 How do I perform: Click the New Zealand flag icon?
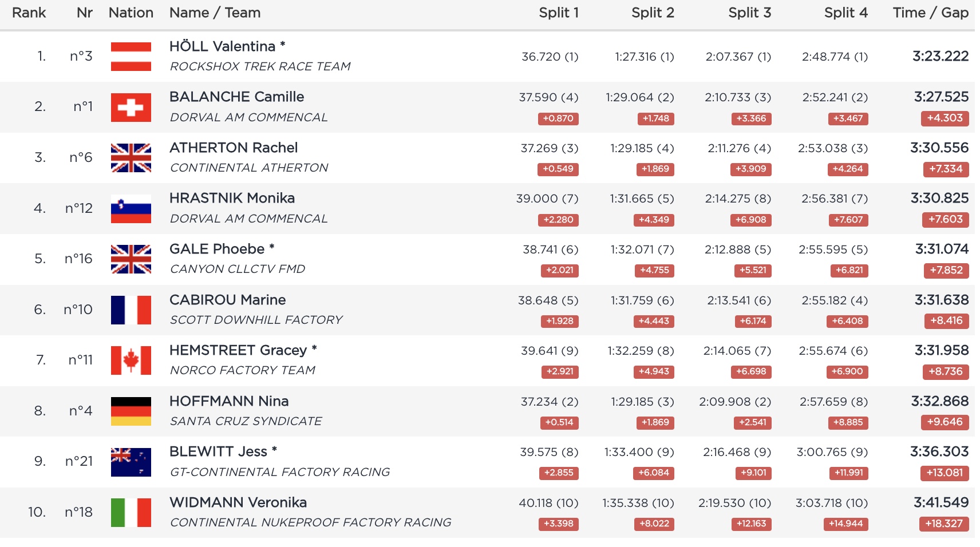[131, 462]
